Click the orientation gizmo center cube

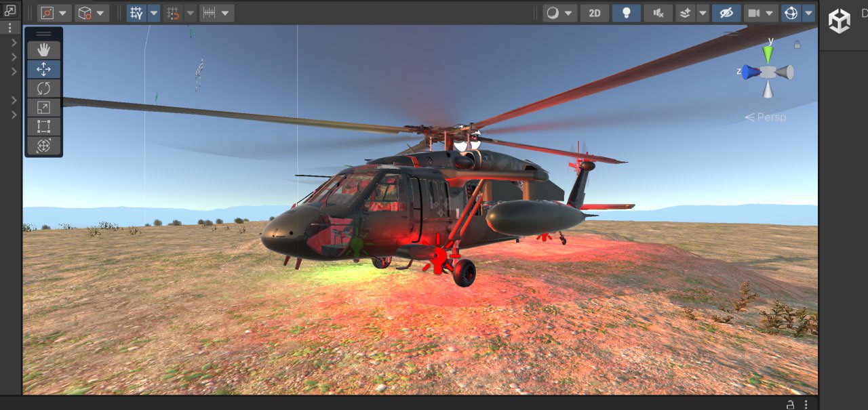pyautogui.click(x=768, y=72)
